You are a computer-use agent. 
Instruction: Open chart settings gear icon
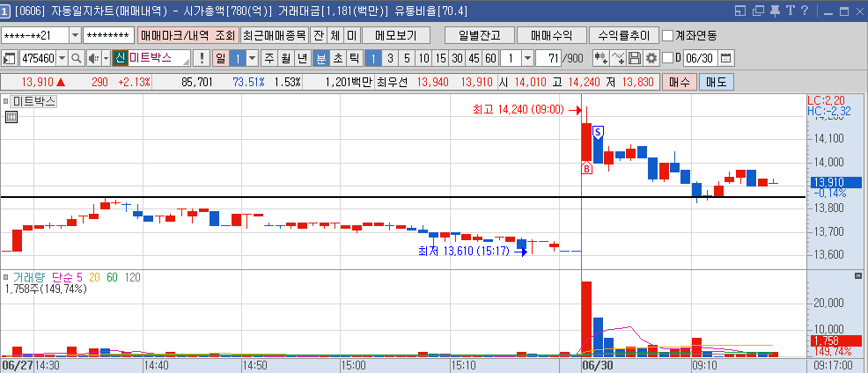pyautogui.click(x=651, y=58)
